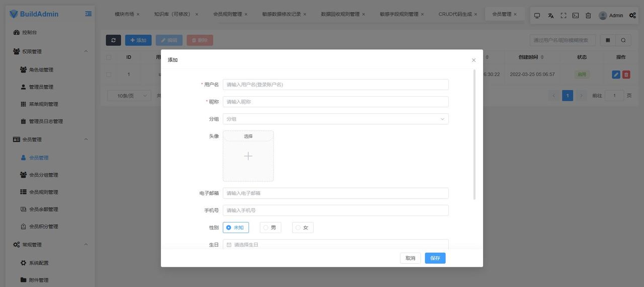
Task: Collapse the sidebar menu fold icon
Action: pos(89,14)
